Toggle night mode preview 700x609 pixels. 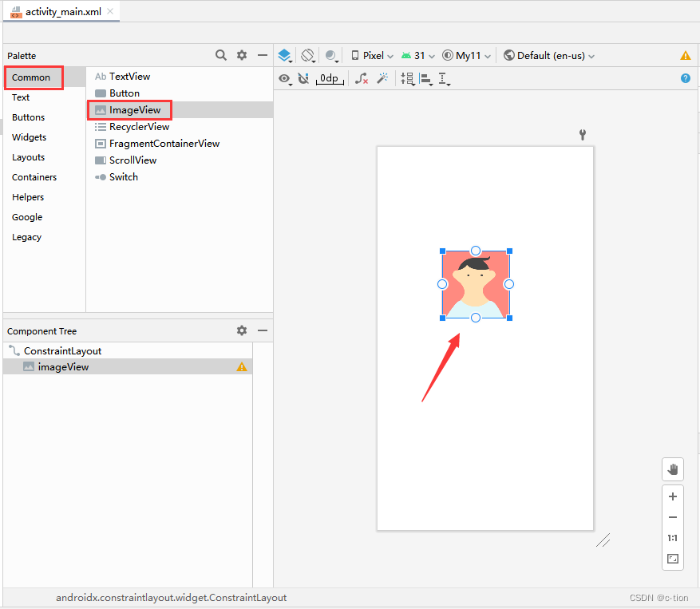(x=332, y=55)
